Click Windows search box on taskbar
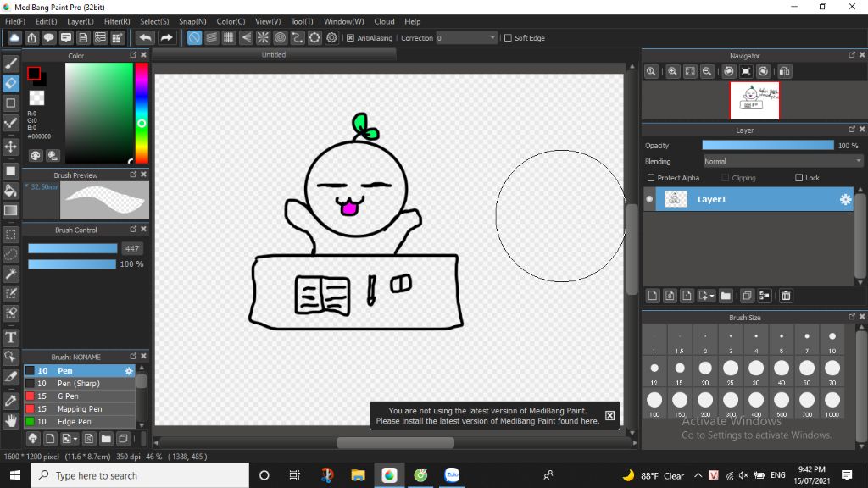Image resolution: width=868 pixels, height=488 pixels. pyautogui.click(x=140, y=475)
